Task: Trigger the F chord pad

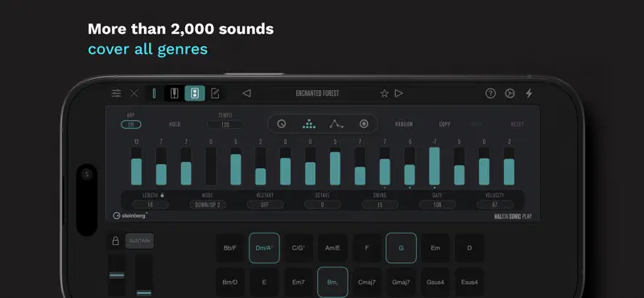Action: click(x=367, y=248)
